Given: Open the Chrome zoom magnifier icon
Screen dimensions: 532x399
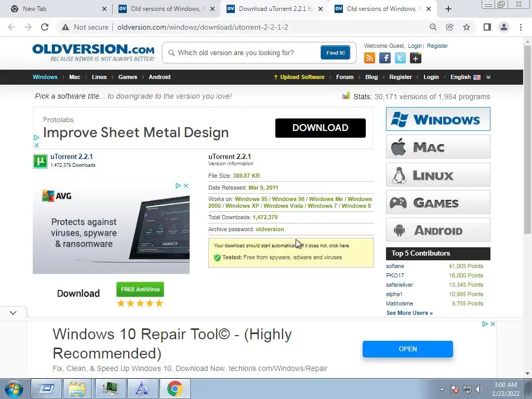Looking at the screenshot, I should coord(433,27).
